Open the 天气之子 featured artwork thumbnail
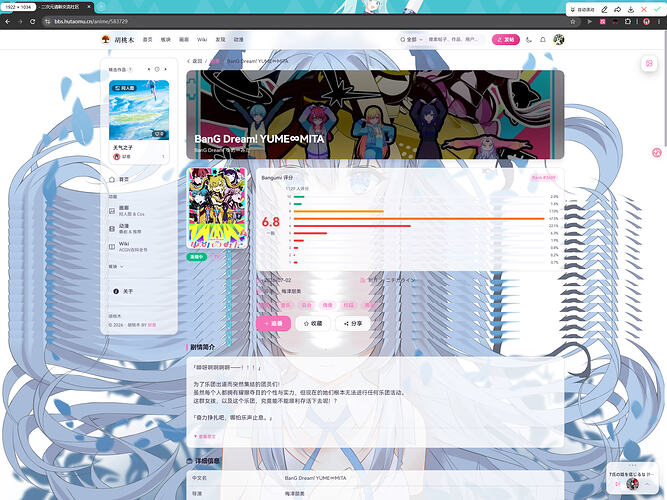 pyautogui.click(x=139, y=110)
